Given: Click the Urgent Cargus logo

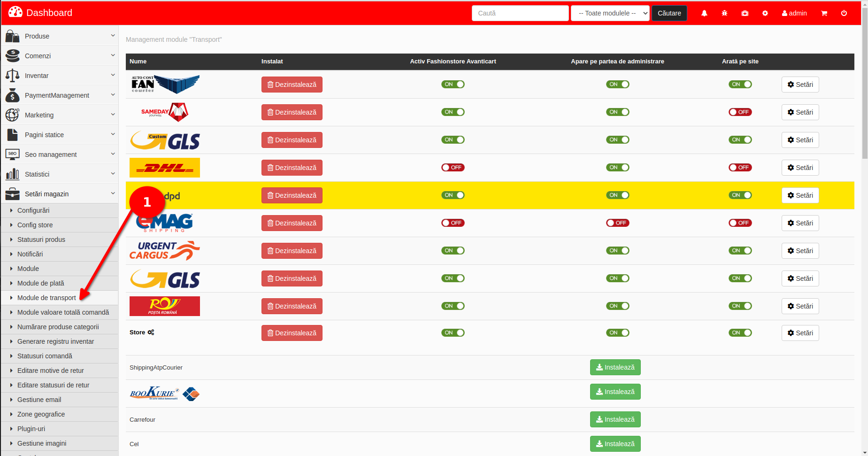Looking at the screenshot, I should [165, 250].
